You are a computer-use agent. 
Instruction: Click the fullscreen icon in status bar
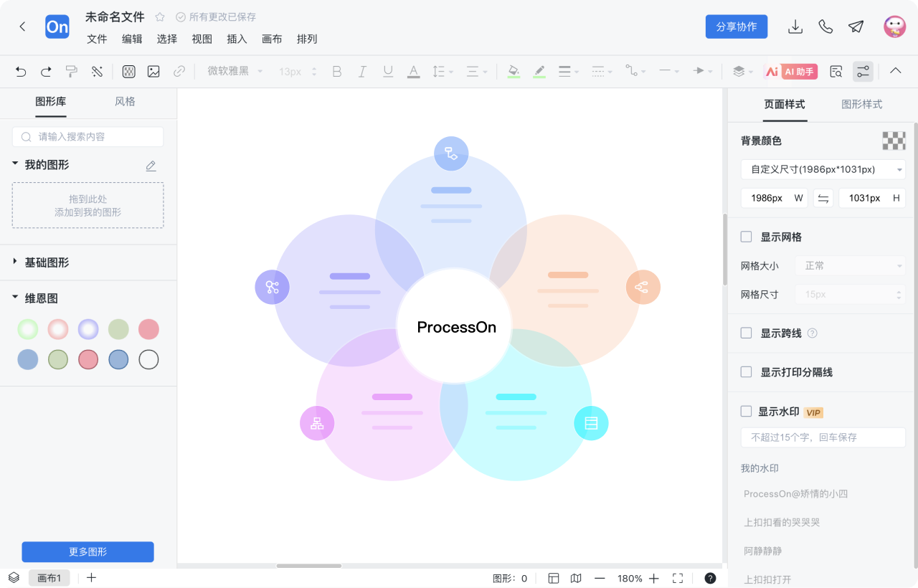pos(678,578)
